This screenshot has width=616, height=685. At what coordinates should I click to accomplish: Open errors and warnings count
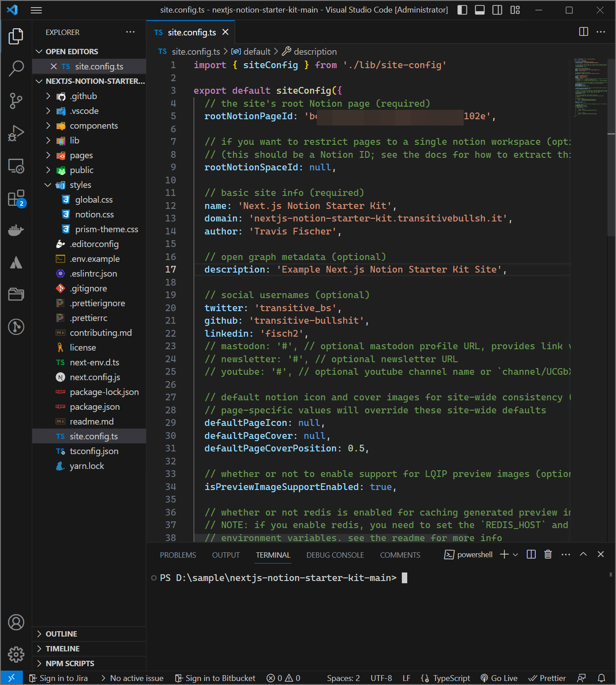(x=284, y=678)
